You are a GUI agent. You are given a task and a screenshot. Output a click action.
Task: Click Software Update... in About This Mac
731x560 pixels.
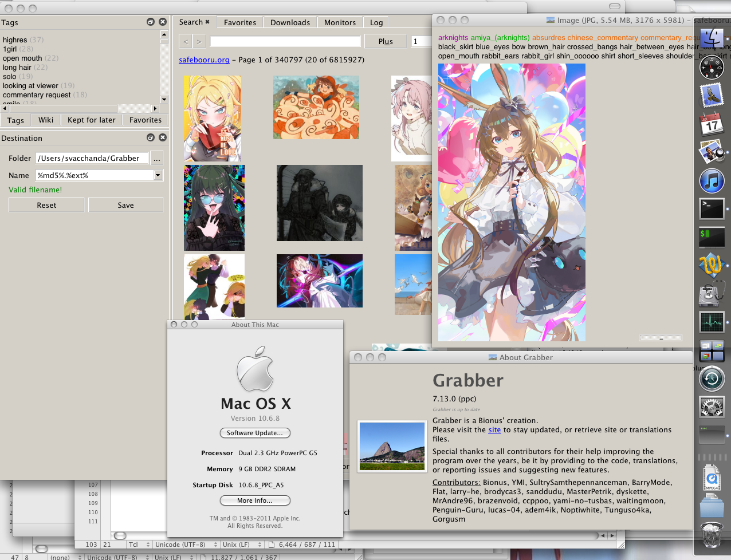(x=255, y=433)
